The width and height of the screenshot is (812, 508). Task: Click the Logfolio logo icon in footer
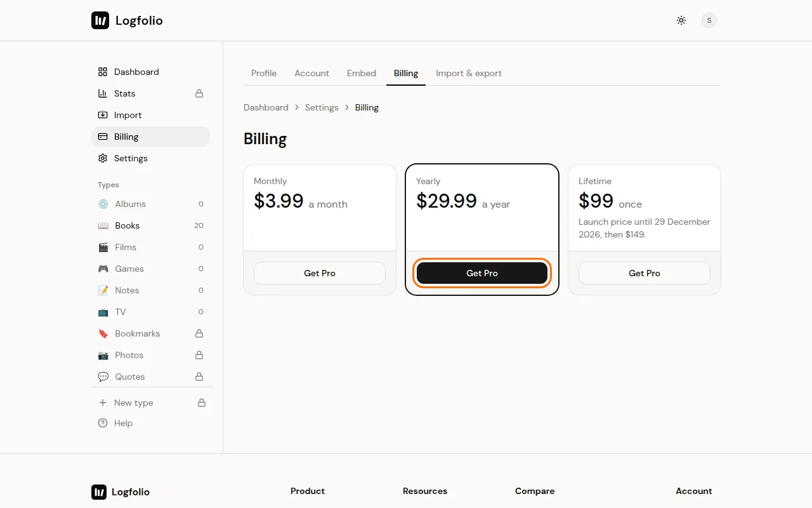pos(99,492)
